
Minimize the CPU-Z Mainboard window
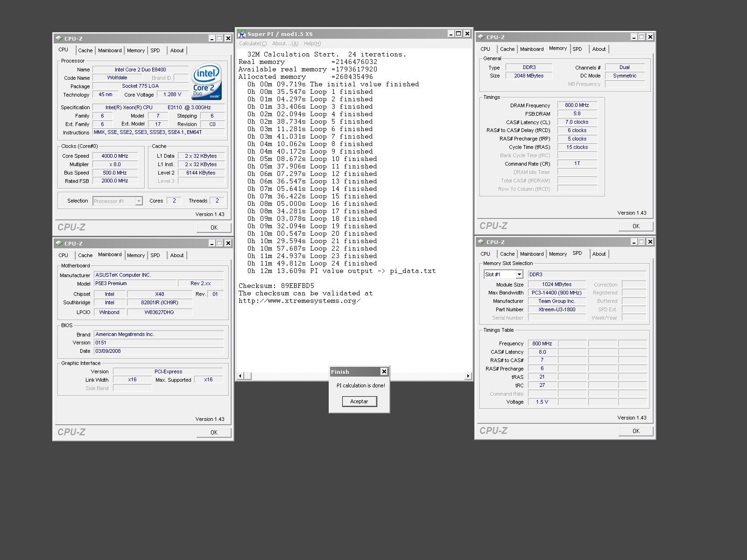coord(212,243)
